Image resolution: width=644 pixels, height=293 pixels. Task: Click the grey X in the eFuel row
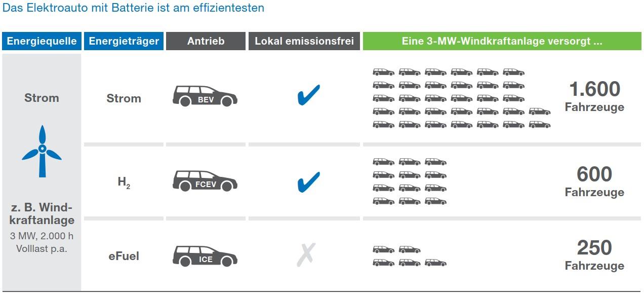[x=306, y=255]
